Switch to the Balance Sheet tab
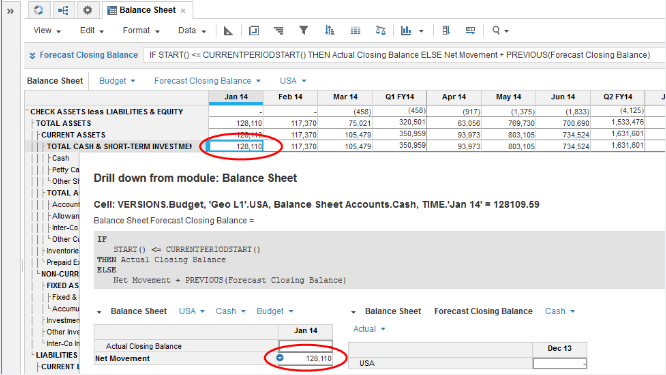The width and height of the screenshot is (666, 375). 147,10
